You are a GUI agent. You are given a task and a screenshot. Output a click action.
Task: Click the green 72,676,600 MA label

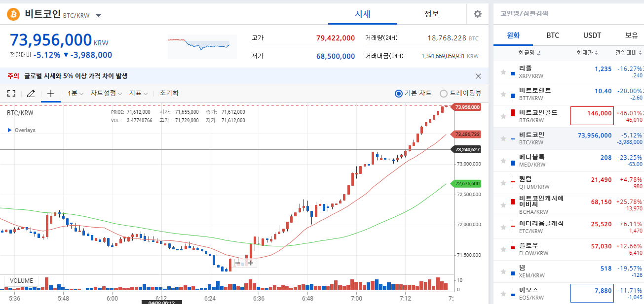coord(467,183)
